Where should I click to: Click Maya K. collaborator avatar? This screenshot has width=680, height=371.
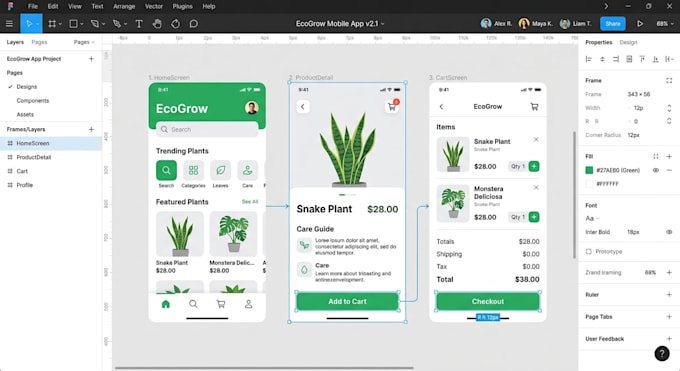point(524,23)
